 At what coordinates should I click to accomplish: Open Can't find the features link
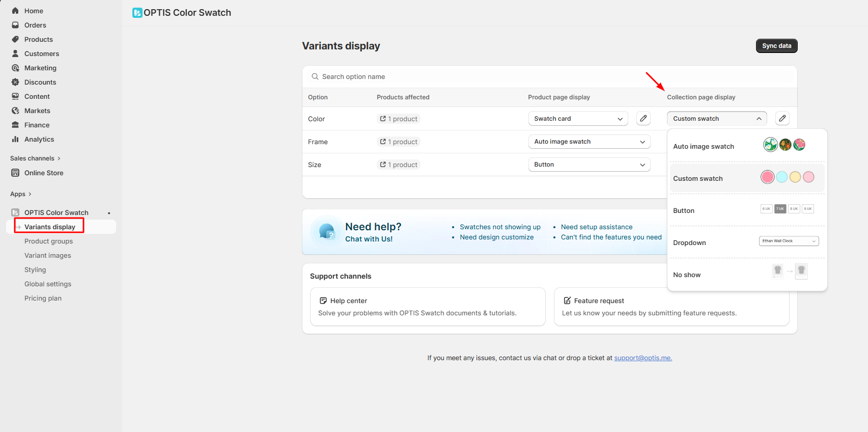[611, 237]
